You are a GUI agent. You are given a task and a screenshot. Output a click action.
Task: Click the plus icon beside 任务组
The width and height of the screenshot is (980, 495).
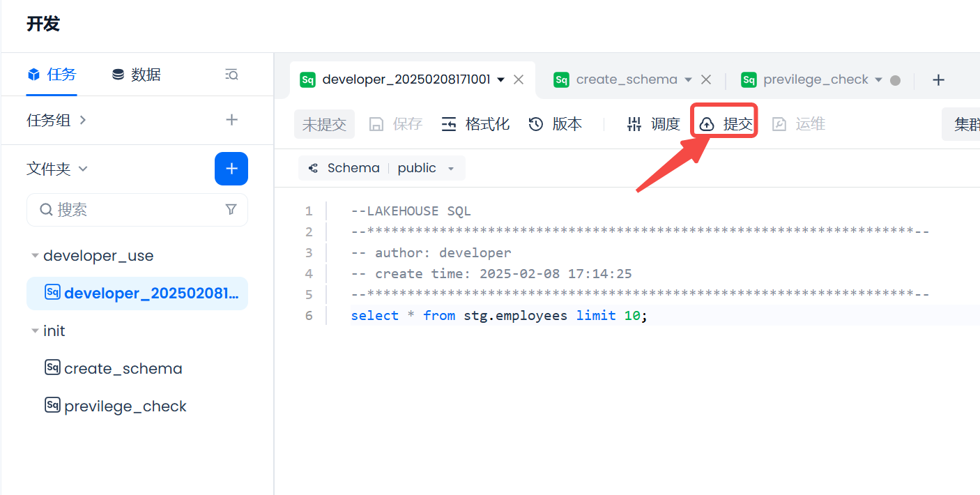(x=232, y=120)
